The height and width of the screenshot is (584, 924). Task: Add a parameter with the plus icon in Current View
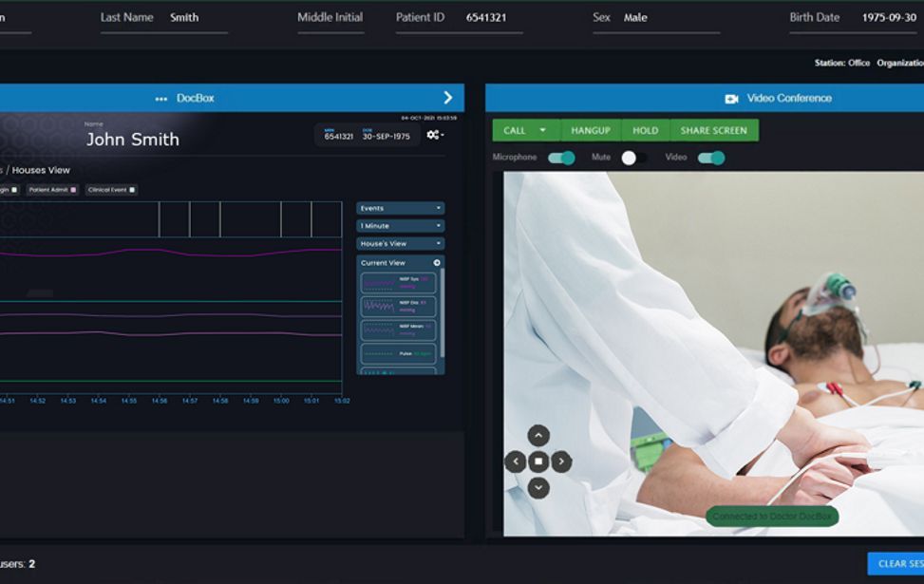pos(437,262)
